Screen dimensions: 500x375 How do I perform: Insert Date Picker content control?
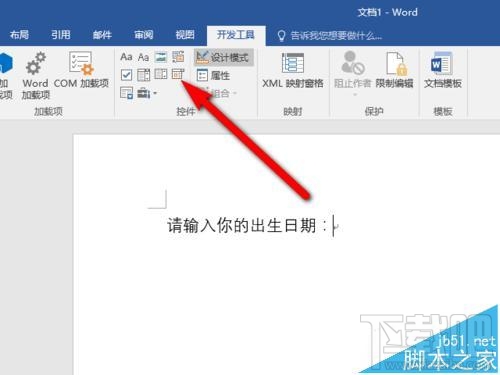(x=178, y=74)
